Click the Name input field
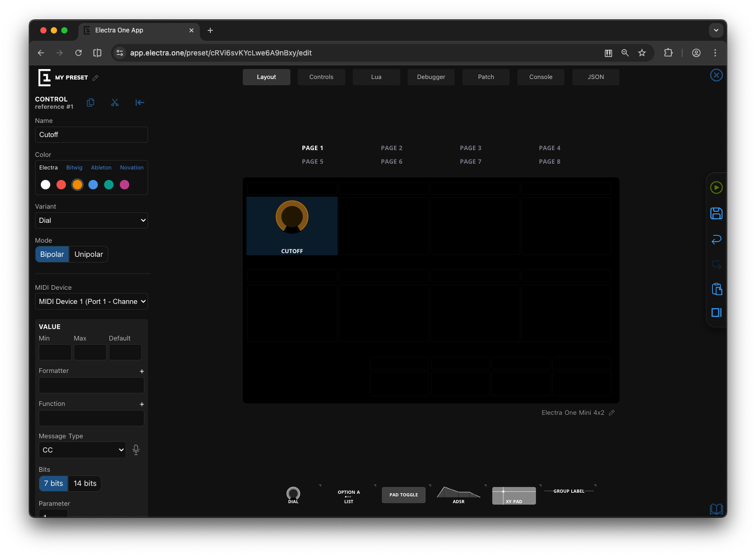Image resolution: width=756 pixels, height=556 pixels. [x=92, y=135]
